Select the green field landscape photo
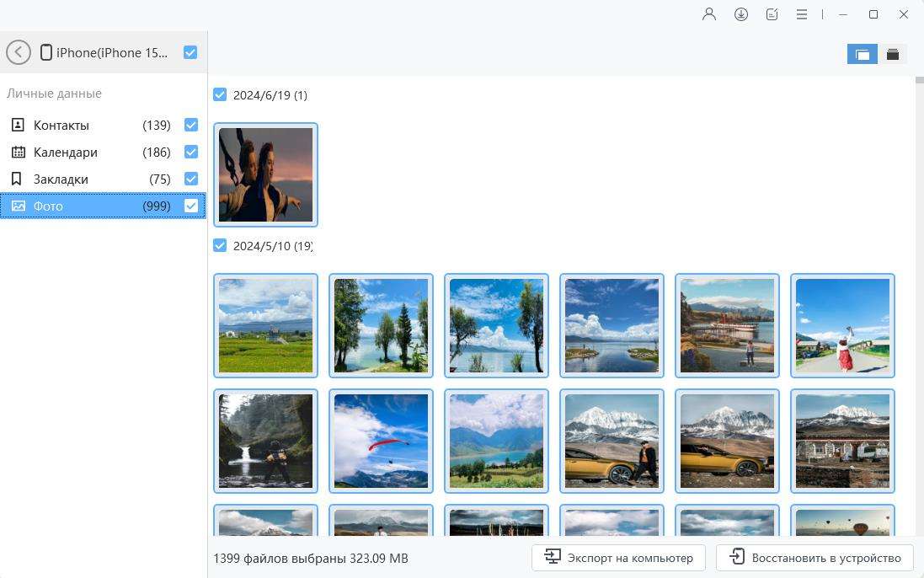The image size is (924, 578). (266, 325)
